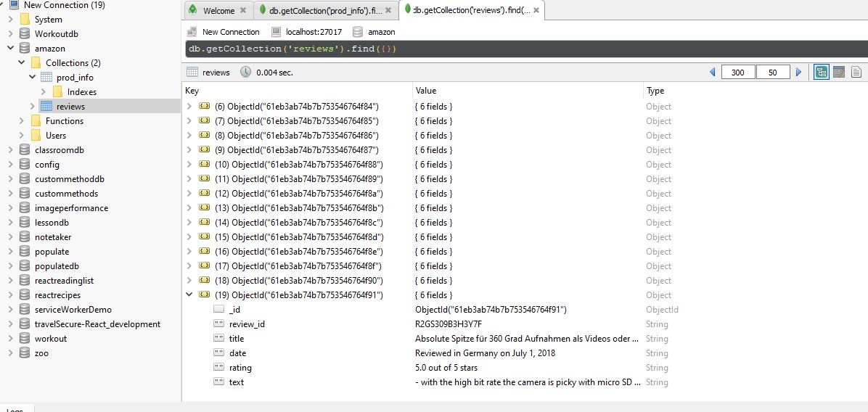Close the reviews query tab
This screenshot has width=868, height=412.
click(536, 10)
